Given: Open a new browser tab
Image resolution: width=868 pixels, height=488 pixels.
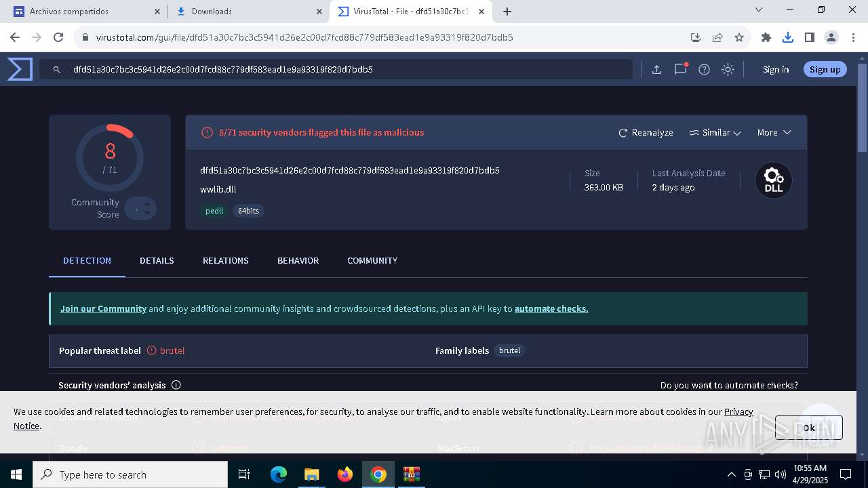Looking at the screenshot, I should [507, 11].
